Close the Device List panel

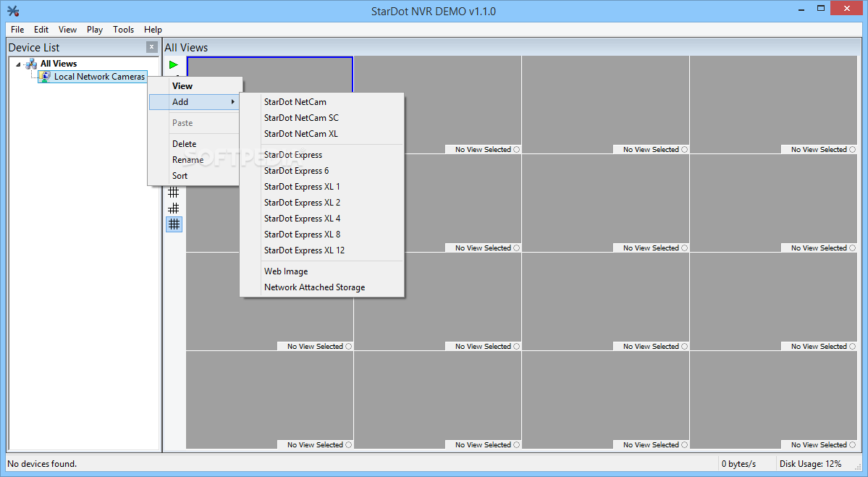tap(152, 47)
